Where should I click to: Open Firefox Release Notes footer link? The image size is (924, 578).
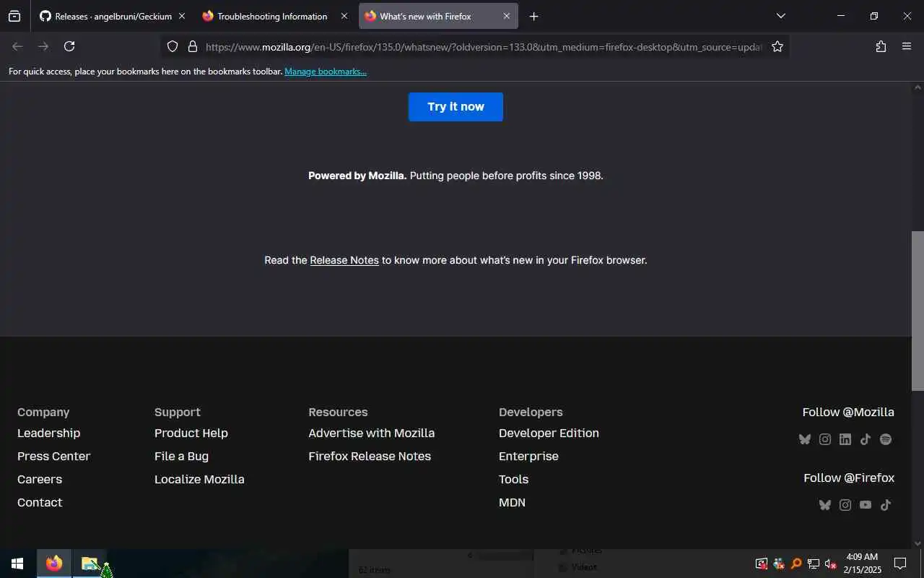coord(370,456)
